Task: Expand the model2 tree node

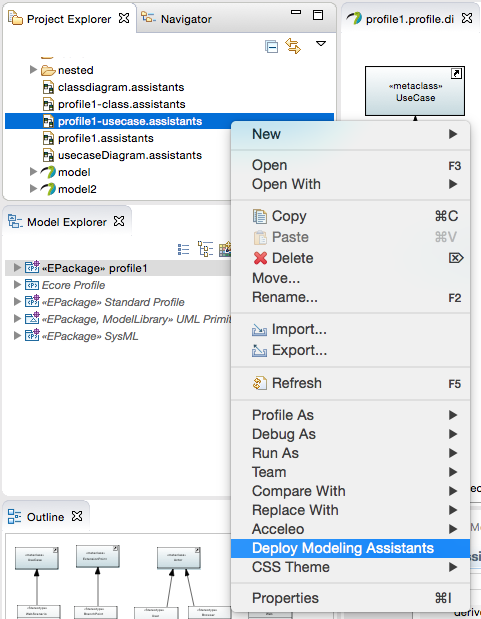Action: 34,189
